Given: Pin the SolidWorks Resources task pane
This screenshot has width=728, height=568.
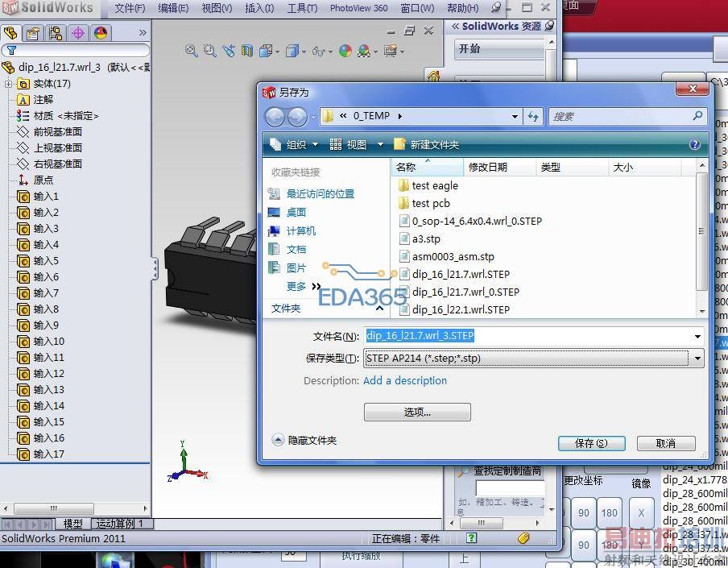Looking at the screenshot, I should click(549, 26).
